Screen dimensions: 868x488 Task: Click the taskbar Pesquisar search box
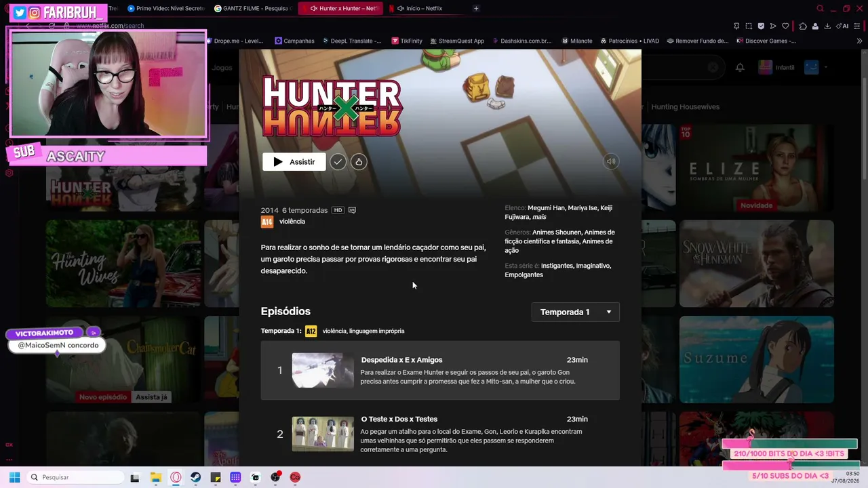(x=75, y=477)
